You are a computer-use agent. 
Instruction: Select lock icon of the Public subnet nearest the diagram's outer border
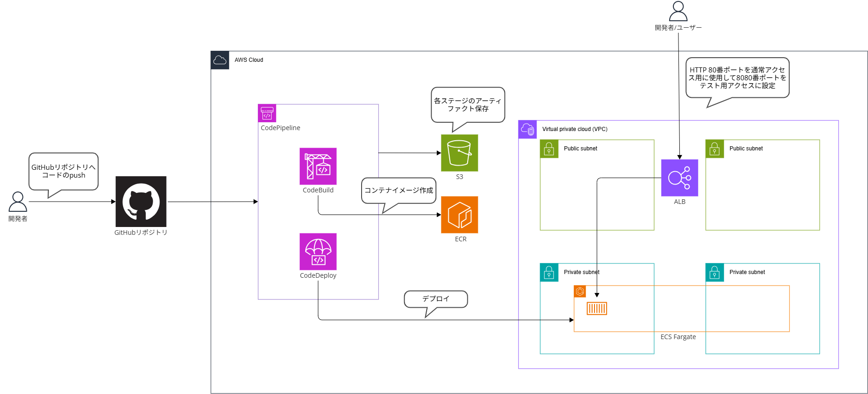click(715, 149)
